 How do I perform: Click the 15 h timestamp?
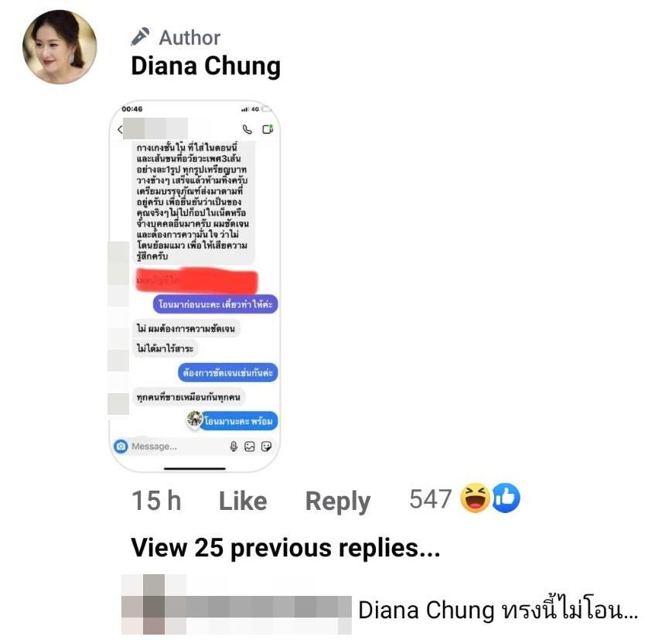[156, 501]
